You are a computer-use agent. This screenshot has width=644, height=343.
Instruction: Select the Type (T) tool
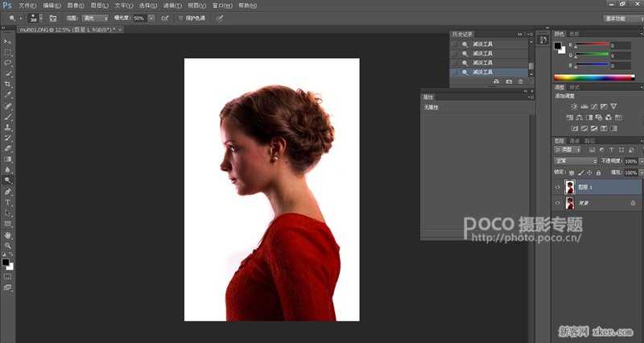[8, 202]
